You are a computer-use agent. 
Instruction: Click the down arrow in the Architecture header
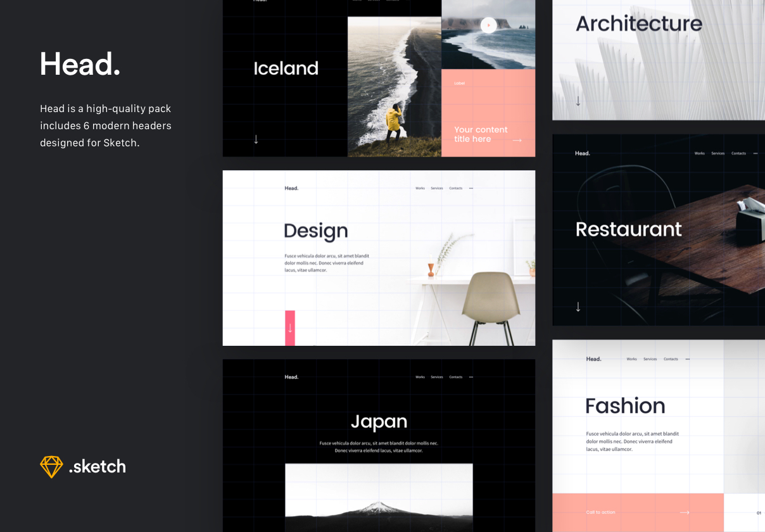click(x=578, y=101)
